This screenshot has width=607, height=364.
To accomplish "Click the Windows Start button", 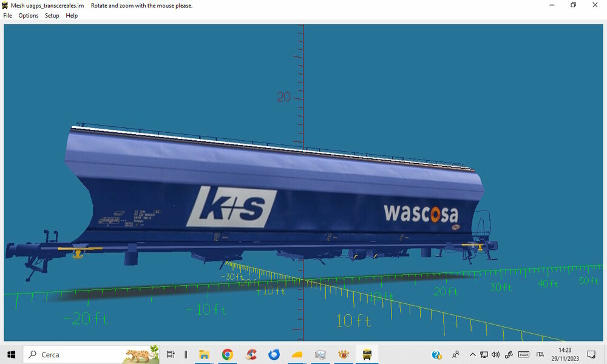I will pos(11,354).
